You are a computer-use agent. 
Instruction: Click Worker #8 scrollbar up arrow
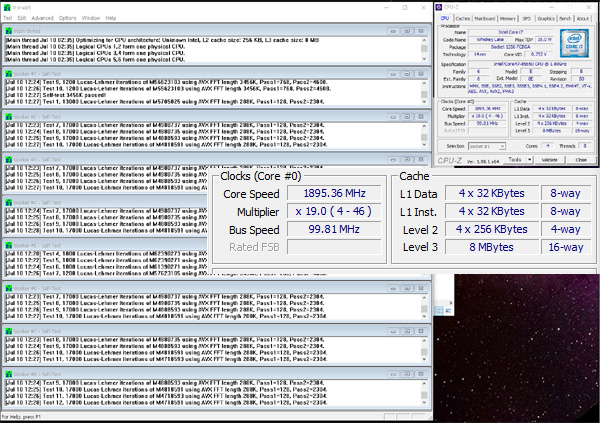coord(424,383)
